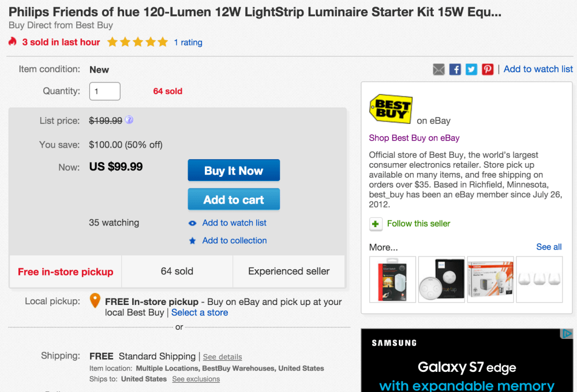Screen dimensions: 577x392
Task: Click the Best Buy logo
Action: pos(391,108)
